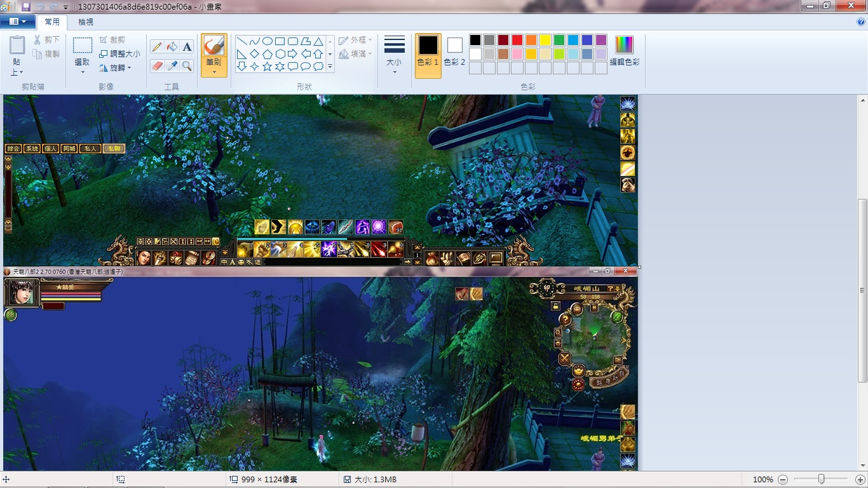This screenshot has width=868, height=488.
Task: Undo the last action in the title bar
Action: [x=40, y=6]
